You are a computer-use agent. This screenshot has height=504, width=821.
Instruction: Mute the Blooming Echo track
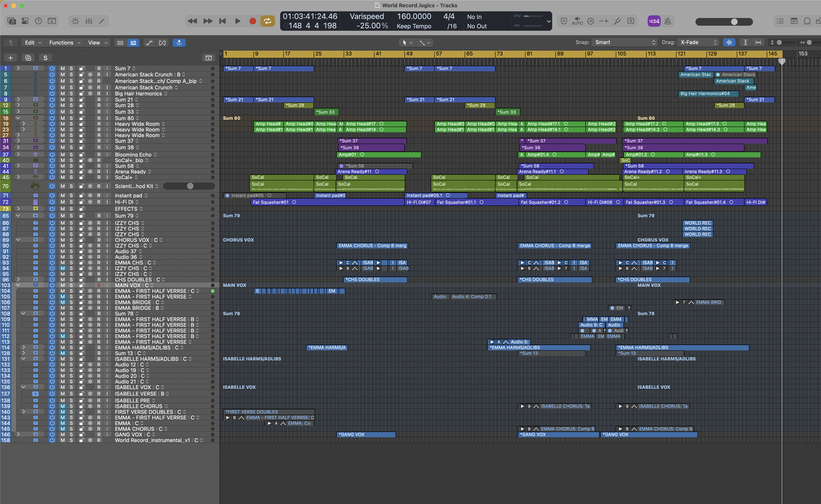coord(62,154)
